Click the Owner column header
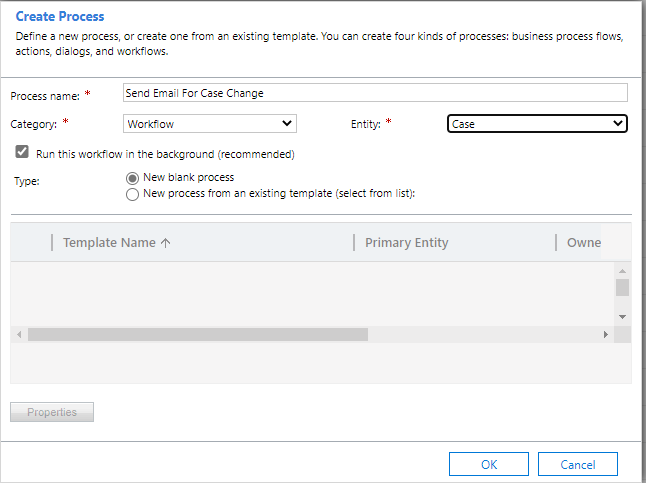The height and width of the screenshot is (483, 646). (583, 242)
